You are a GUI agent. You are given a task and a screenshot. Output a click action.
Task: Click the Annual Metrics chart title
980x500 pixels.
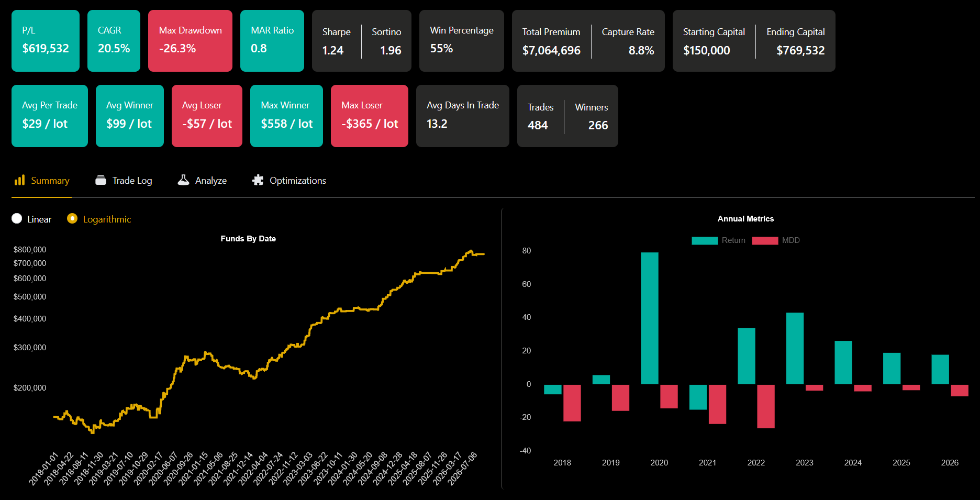coord(745,219)
